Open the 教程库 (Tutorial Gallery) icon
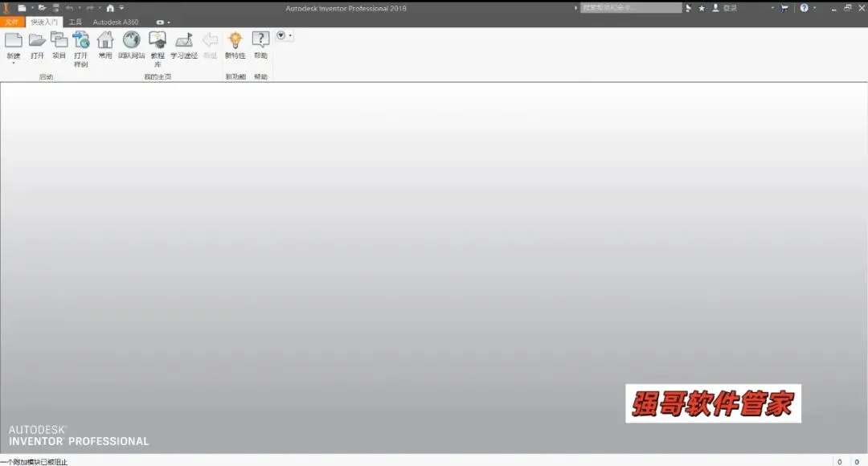The height and width of the screenshot is (466, 868). click(x=158, y=40)
